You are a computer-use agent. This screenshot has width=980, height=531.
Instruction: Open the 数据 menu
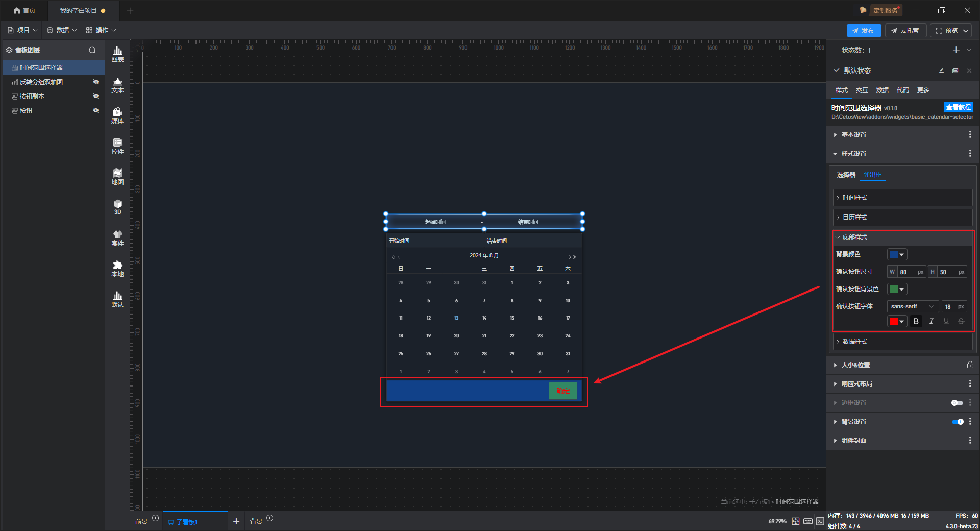click(x=62, y=30)
